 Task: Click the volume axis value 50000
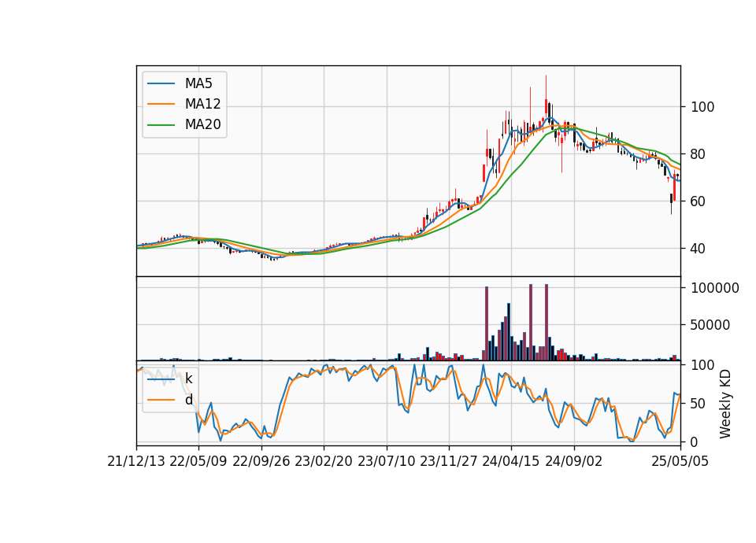pos(710,325)
